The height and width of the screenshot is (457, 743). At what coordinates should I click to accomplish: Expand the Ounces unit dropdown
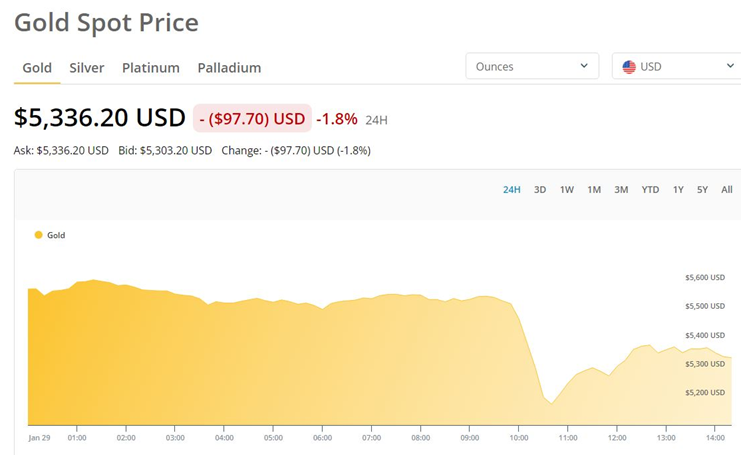point(532,67)
